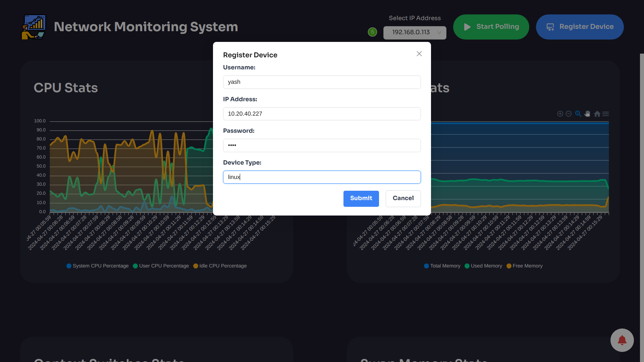Click the Register Device dialog title
644x362 pixels.
coord(250,55)
